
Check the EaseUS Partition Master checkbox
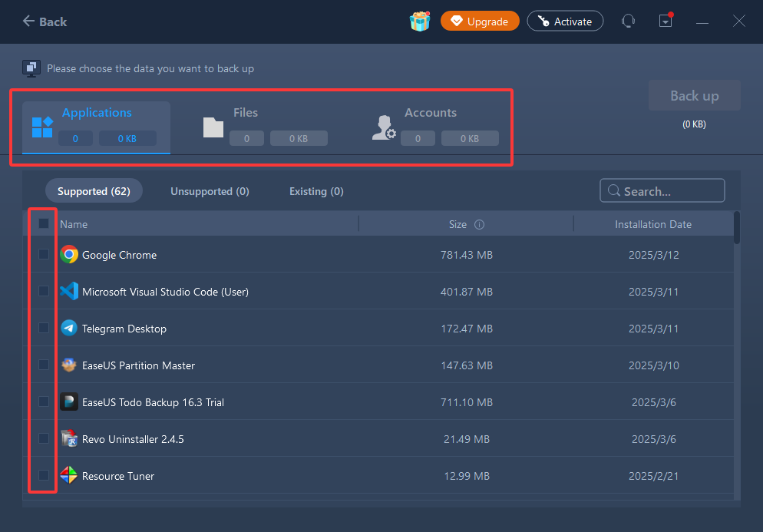pyautogui.click(x=44, y=365)
